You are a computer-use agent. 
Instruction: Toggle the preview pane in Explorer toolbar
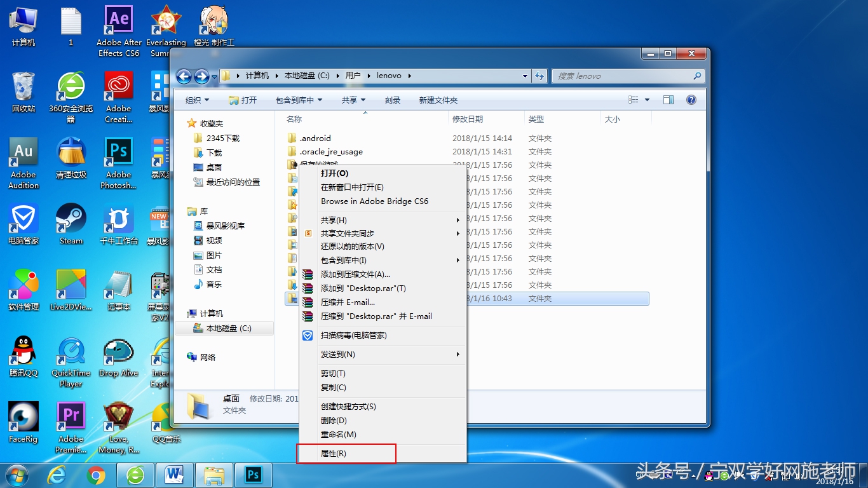(668, 99)
